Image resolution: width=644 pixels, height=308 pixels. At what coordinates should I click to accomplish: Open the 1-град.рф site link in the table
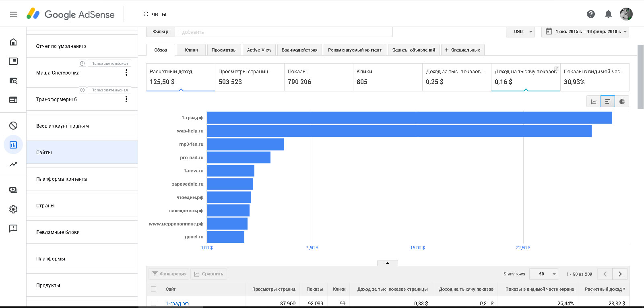point(177,303)
